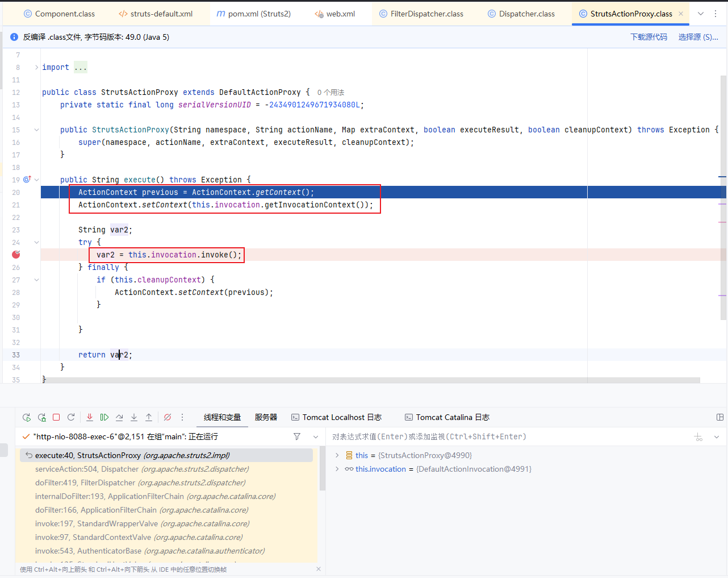The image size is (728, 578).
Task: Step over the current line
Action: 119,417
